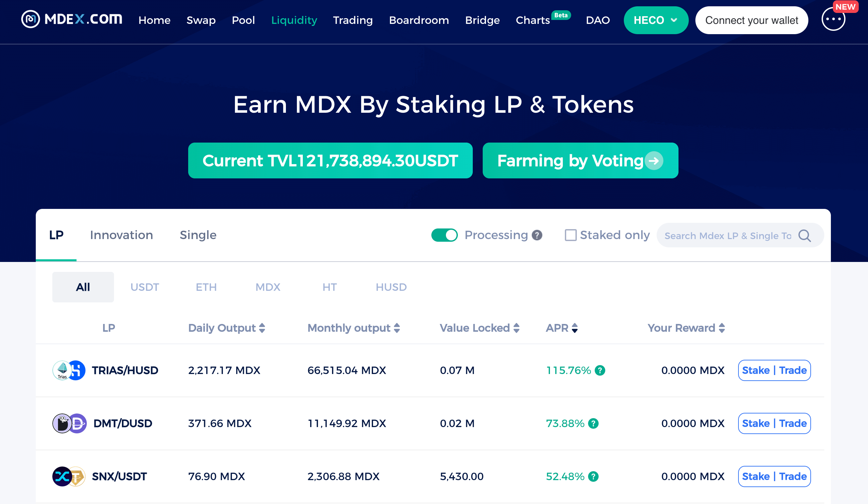The height and width of the screenshot is (504, 868).
Task: Open the Boardroom menu item
Action: pyautogui.click(x=419, y=20)
